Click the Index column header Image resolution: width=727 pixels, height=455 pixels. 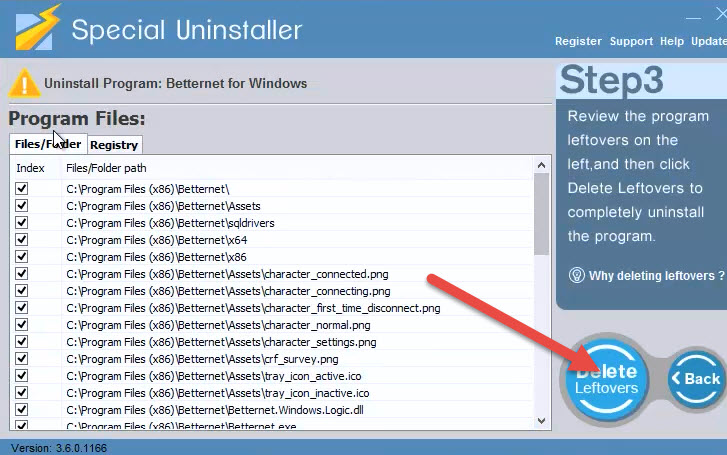point(31,168)
